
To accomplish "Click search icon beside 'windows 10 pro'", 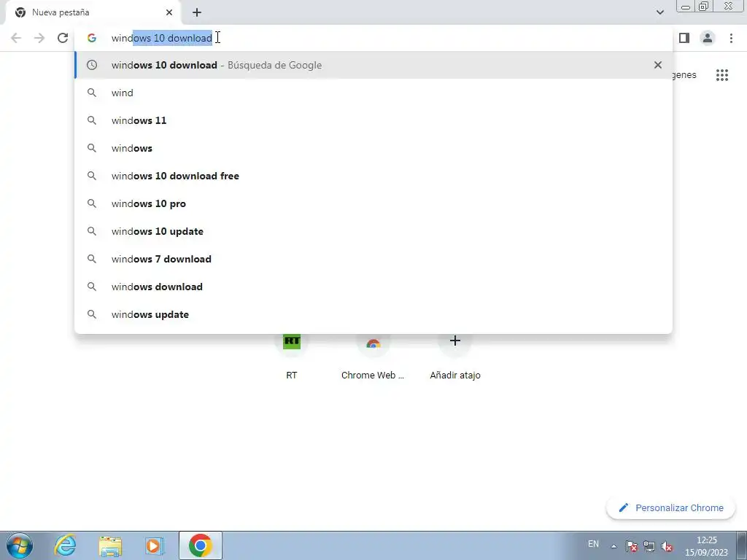I will [92, 203].
